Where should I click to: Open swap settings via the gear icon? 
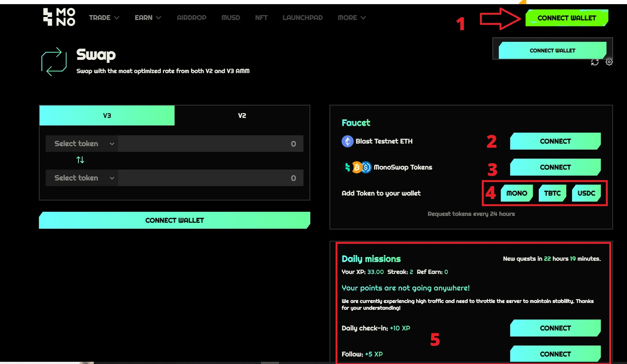(609, 62)
